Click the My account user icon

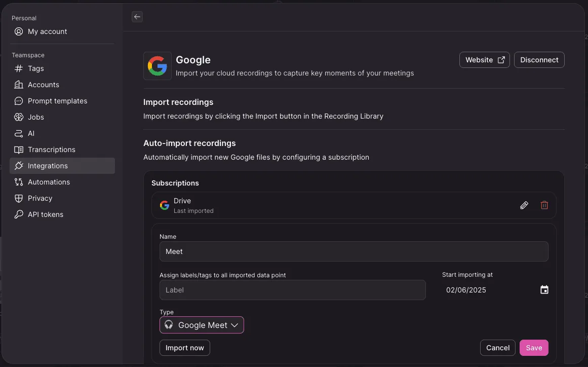tap(19, 31)
